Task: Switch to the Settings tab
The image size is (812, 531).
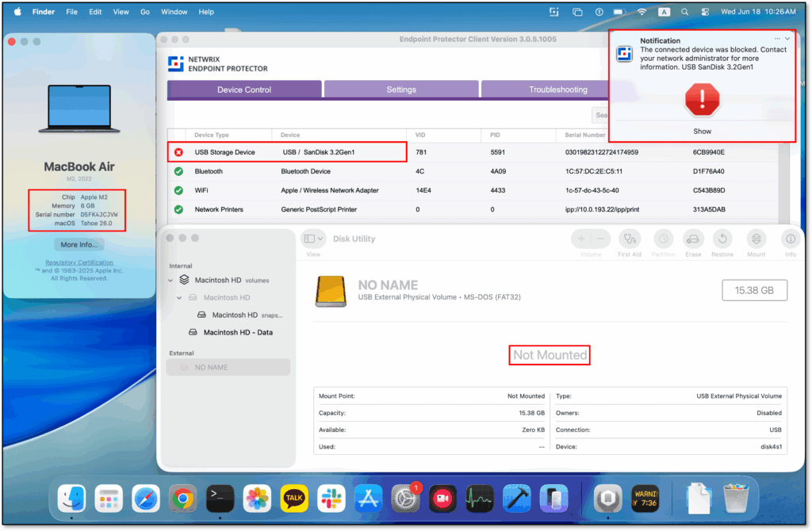Action: pyautogui.click(x=400, y=90)
